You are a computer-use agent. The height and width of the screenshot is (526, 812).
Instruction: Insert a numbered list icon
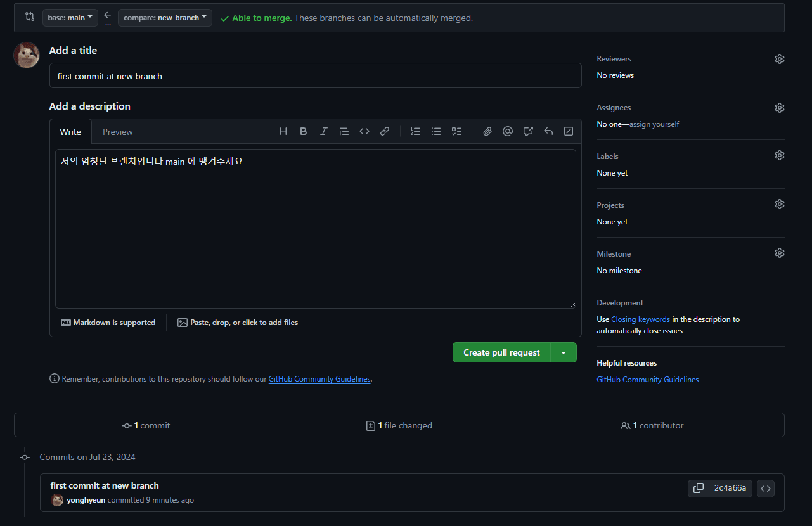click(x=416, y=131)
